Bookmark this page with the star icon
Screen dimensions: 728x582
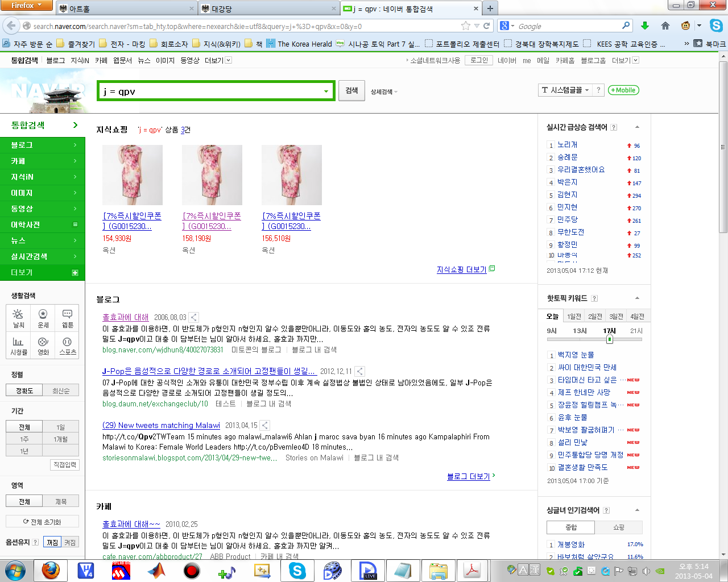(x=465, y=26)
